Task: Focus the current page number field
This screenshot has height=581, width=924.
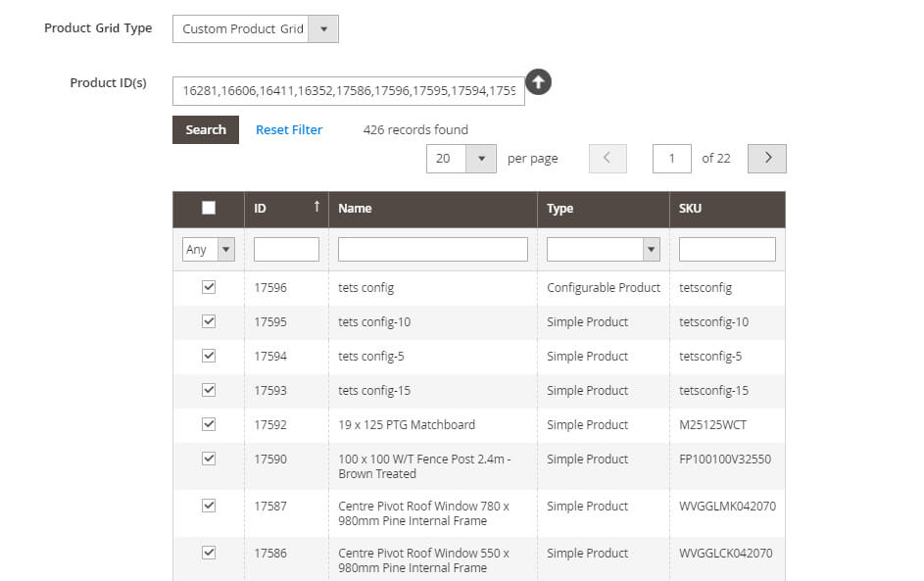Action: coord(672,159)
